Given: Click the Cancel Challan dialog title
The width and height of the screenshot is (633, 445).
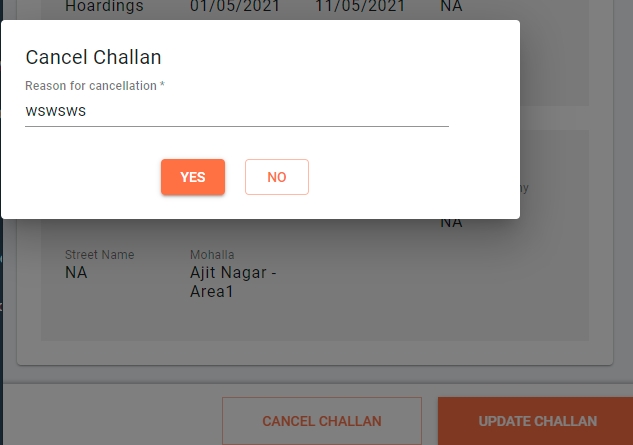Looking at the screenshot, I should 93,57.
